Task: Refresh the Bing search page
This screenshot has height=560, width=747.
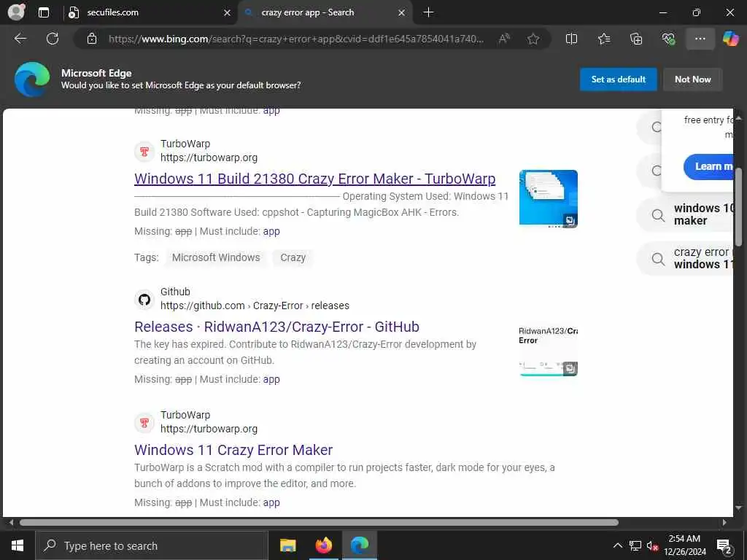Action: [x=53, y=39]
